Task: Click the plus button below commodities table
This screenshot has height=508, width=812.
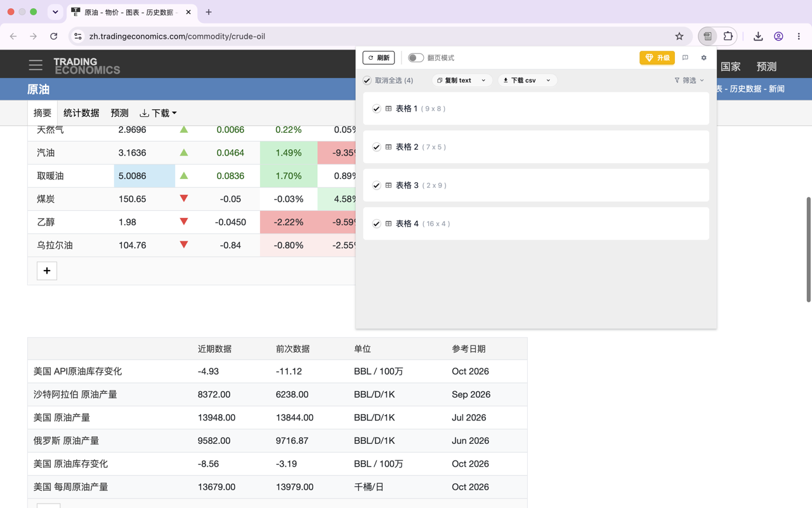Action: click(47, 271)
